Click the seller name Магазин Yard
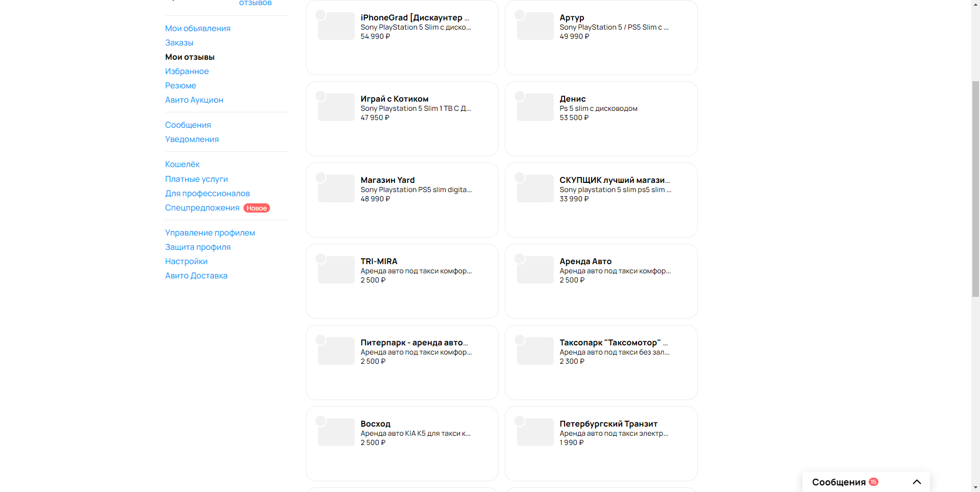 pos(387,180)
